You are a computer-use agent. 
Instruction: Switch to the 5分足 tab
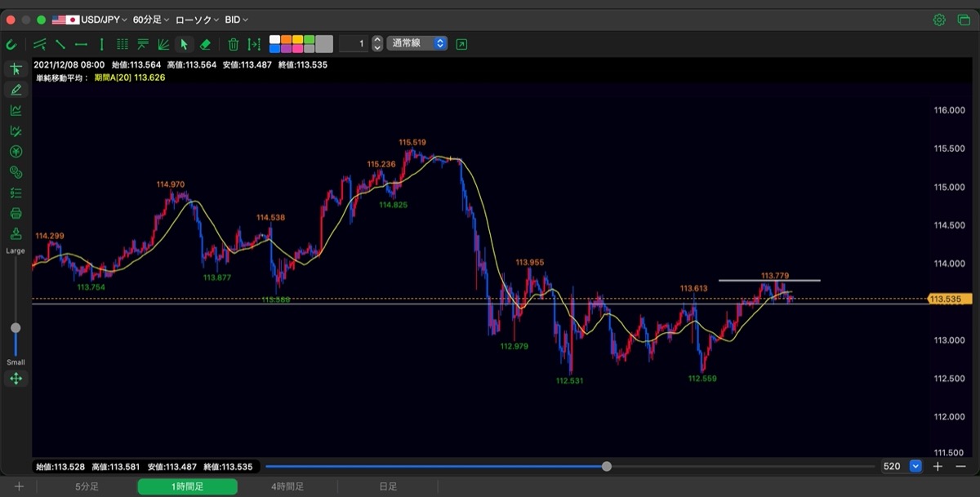[x=87, y=486]
